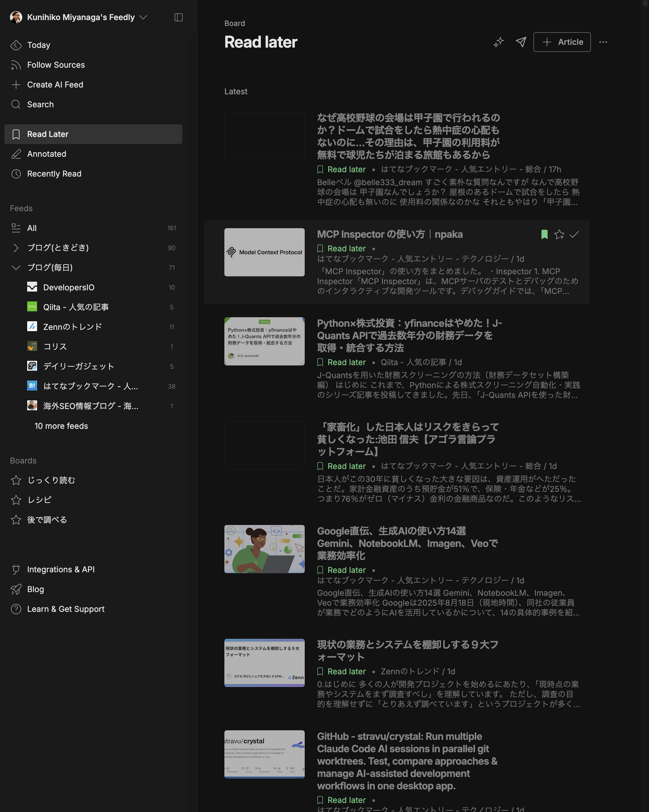Click the AI sparkle icon in header
The width and height of the screenshot is (649, 812).
point(499,42)
